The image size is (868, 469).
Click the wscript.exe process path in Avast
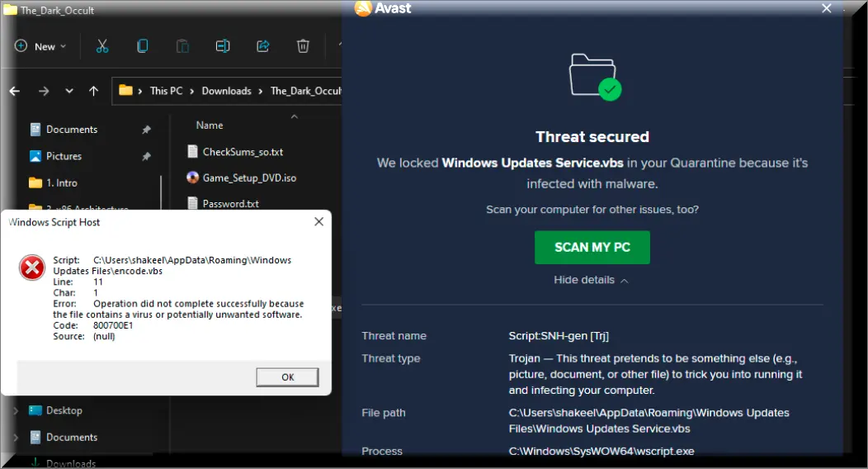click(x=601, y=452)
